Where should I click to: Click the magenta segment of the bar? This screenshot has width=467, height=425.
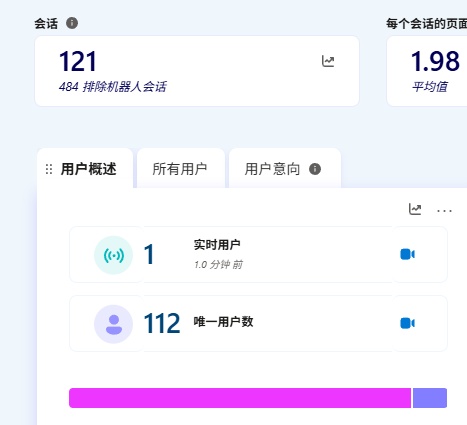pyautogui.click(x=240, y=398)
